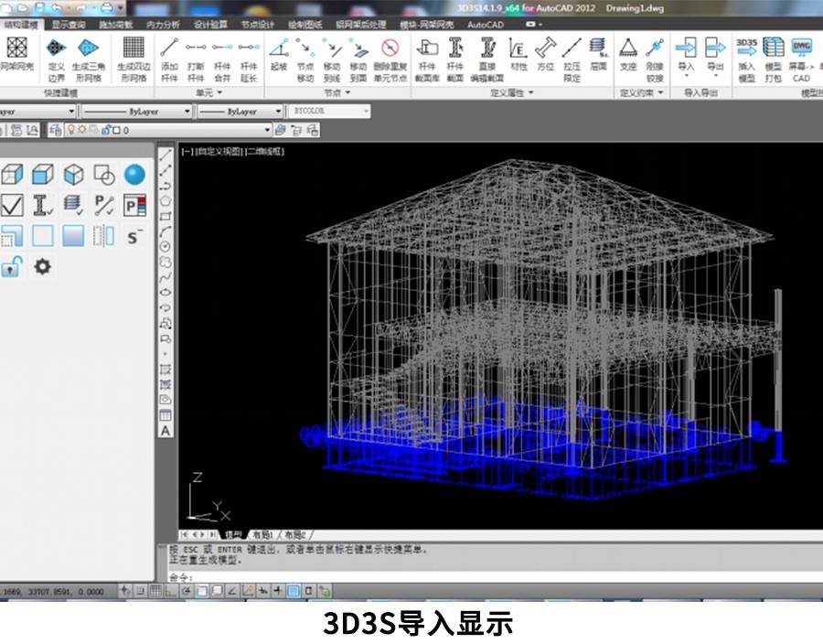This screenshot has height=644, width=823.
Task: Toggle Polar tracking in status bar
Action: [x=186, y=591]
